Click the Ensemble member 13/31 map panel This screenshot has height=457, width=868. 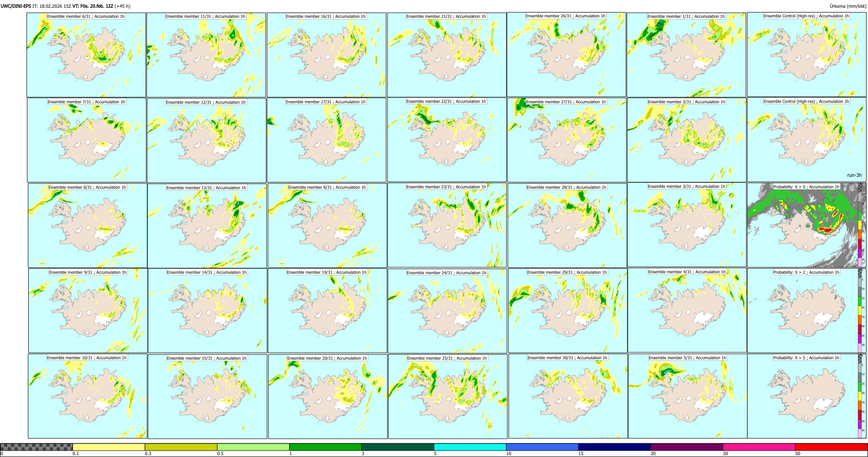(207, 225)
